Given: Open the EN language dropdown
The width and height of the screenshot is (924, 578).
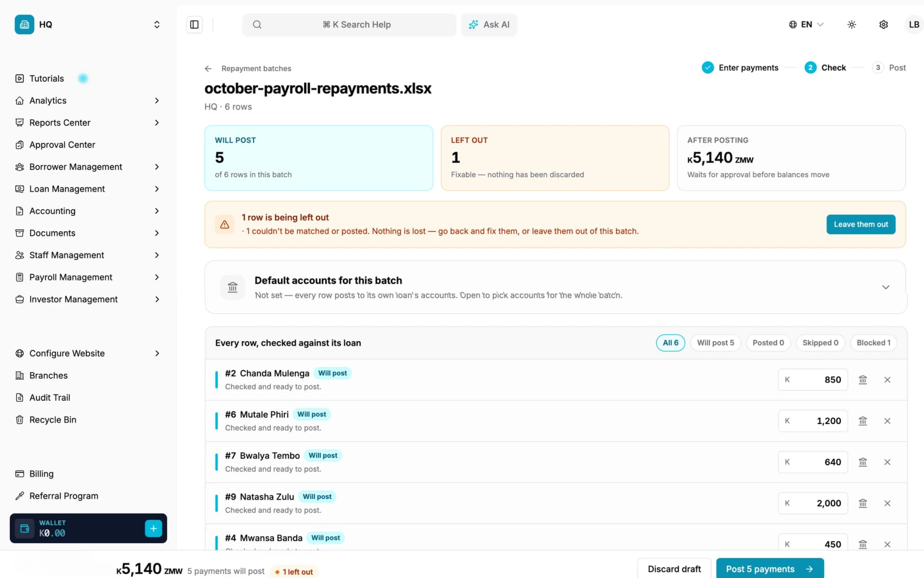Looking at the screenshot, I should click(x=806, y=25).
